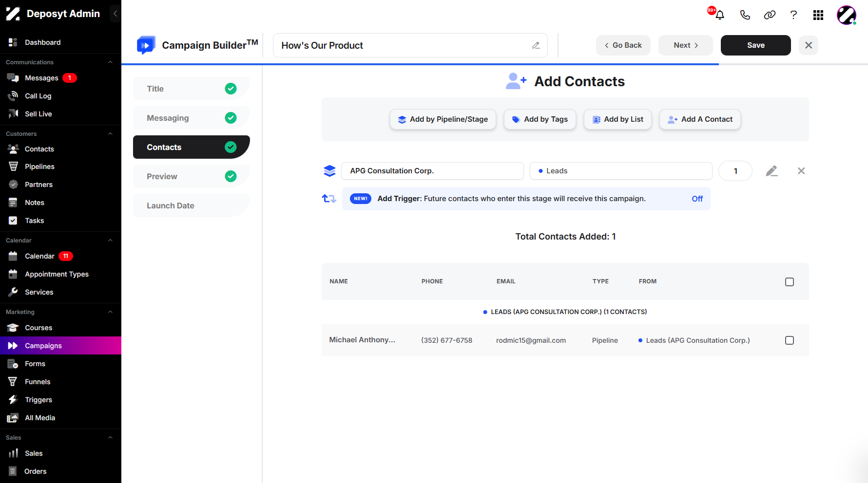
Task: Click the pipeline layers icon beside APG Consultation Corp.
Action: (329, 171)
